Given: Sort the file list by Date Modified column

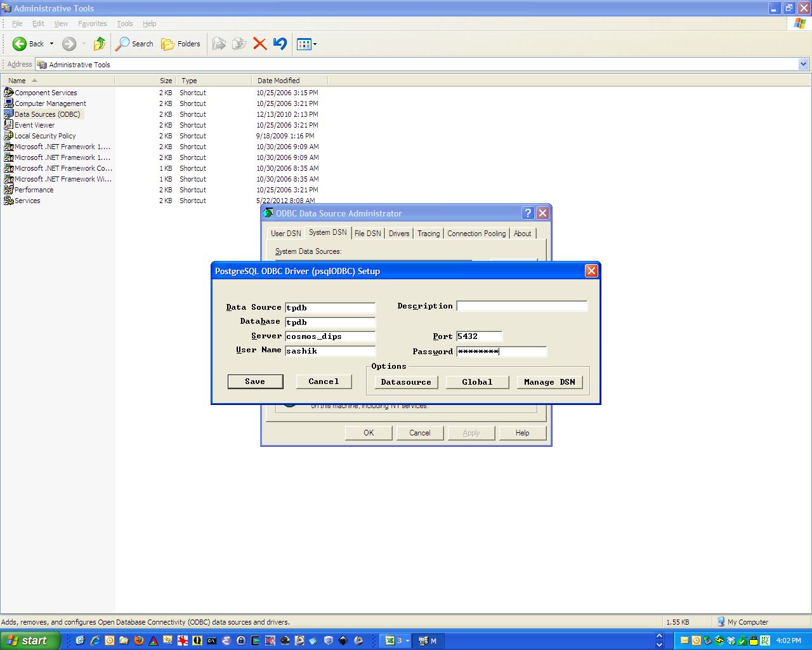Looking at the screenshot, I should 278,81.
